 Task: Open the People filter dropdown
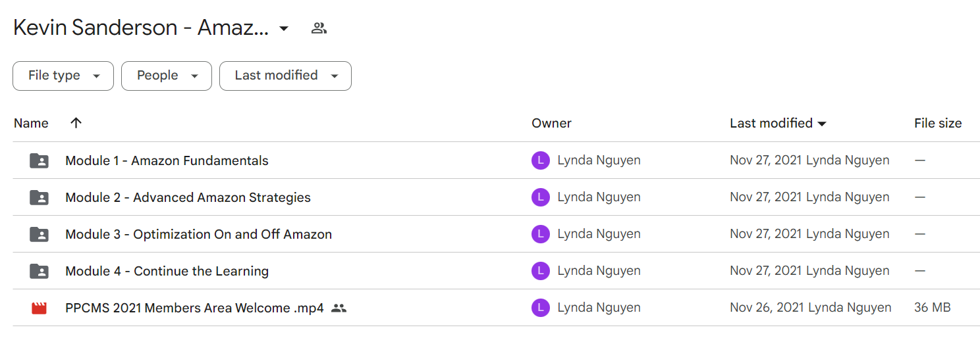167,76
